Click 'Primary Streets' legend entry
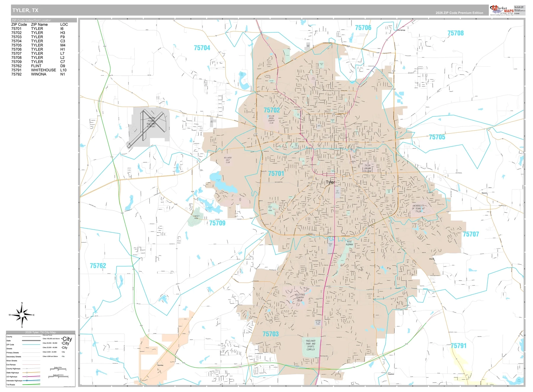This screenshot has height=392, width=533. pyautogui.click(x=12, y=353)
